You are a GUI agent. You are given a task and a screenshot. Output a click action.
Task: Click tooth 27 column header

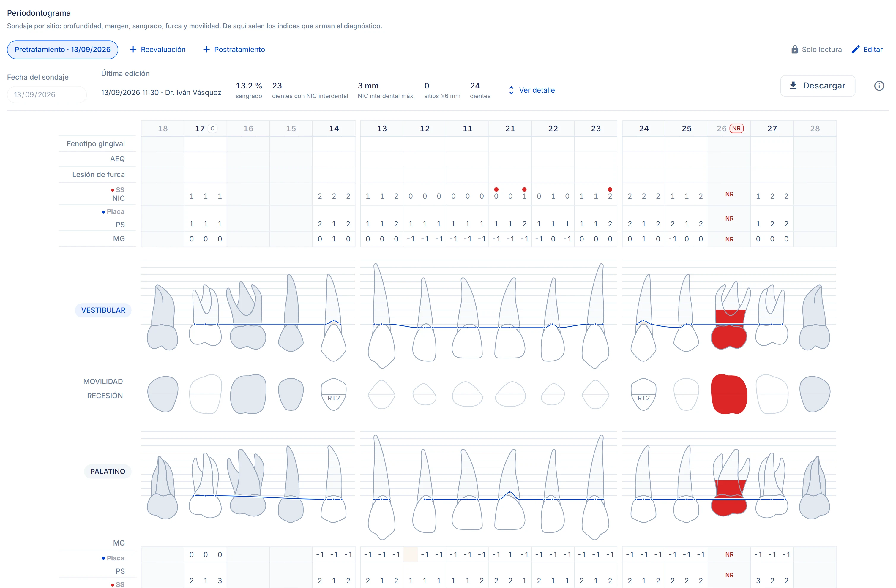click(772, 128)
